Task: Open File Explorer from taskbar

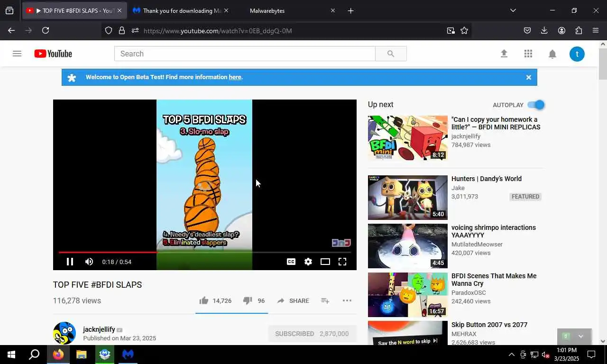Action: click(82, 354)
